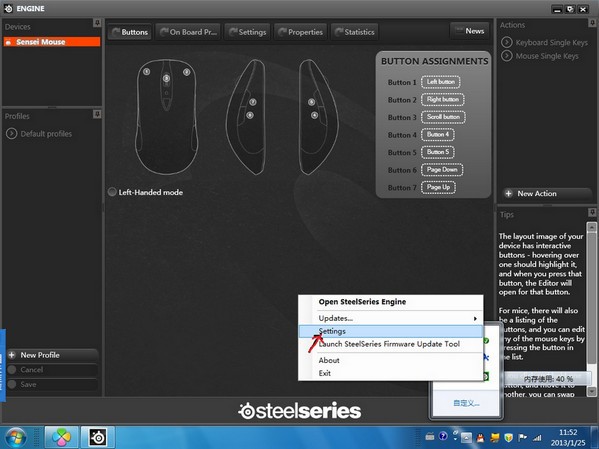Open the Properties tab
Image resolution: width=599 pixels, height=449 pixels.
[x=301, y=32]
